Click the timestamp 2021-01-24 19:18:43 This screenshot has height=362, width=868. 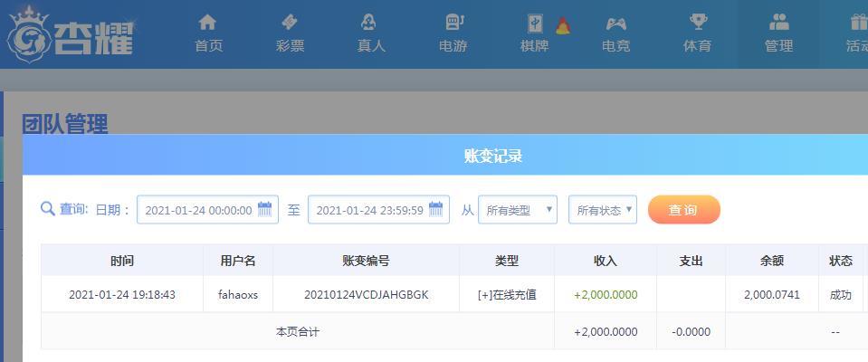(122, 295)
